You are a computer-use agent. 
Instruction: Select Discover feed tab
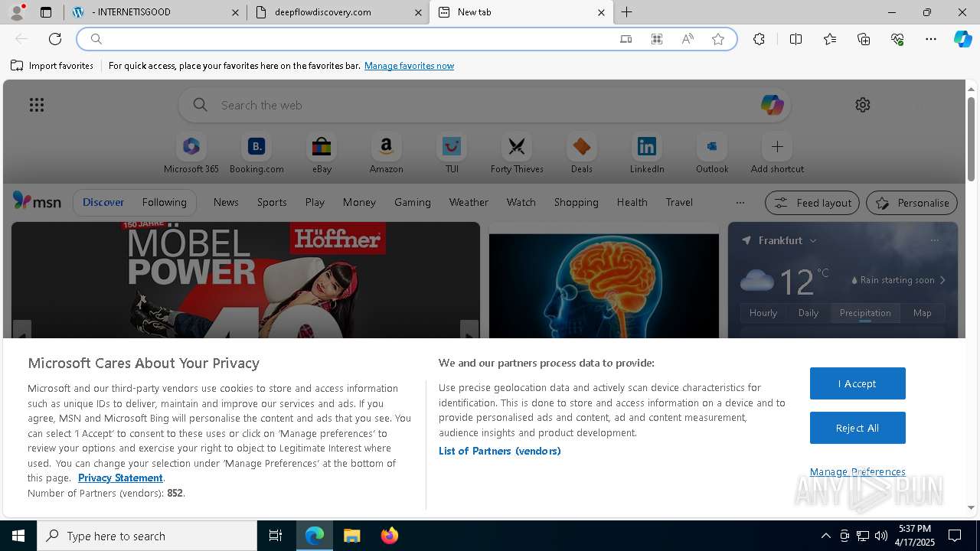(x=103, y=202)
